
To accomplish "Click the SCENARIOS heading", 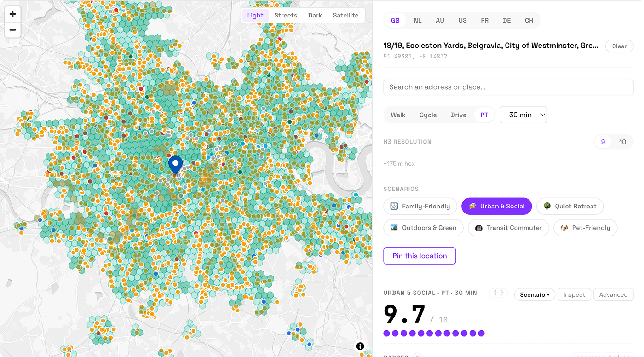I will tap(401, 189).
